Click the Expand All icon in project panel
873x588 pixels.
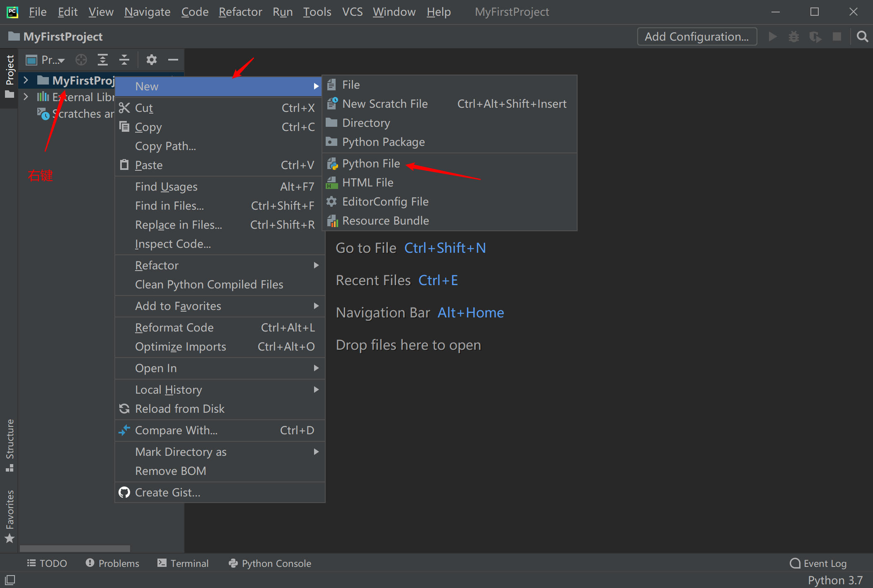102,60
